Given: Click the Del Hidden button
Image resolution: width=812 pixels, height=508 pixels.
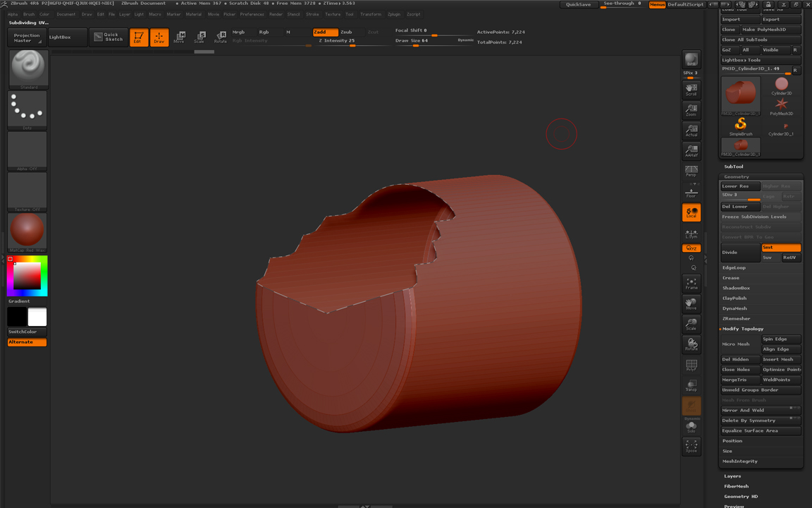Looking at the screenshot, I should tap(740, 359).
